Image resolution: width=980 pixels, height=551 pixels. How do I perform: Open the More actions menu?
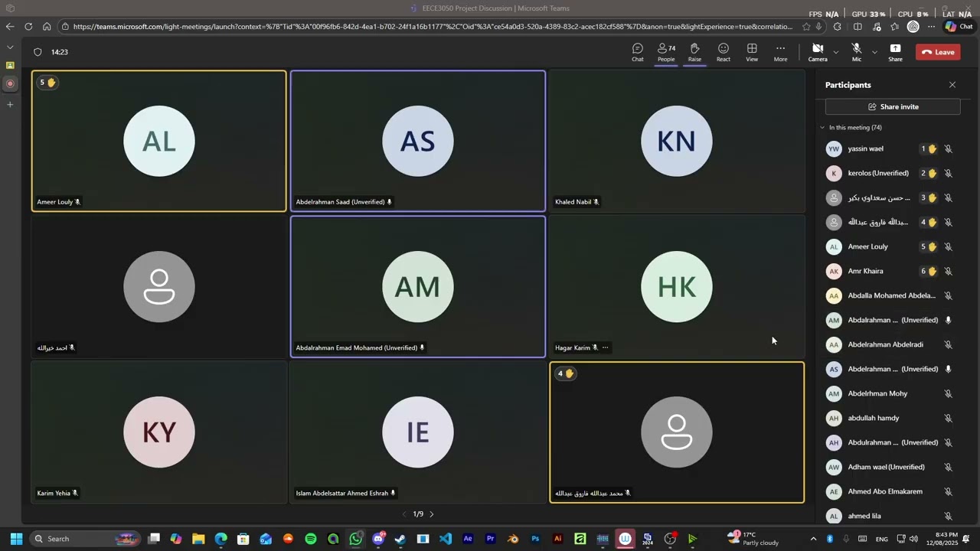[x=780, y=52]
